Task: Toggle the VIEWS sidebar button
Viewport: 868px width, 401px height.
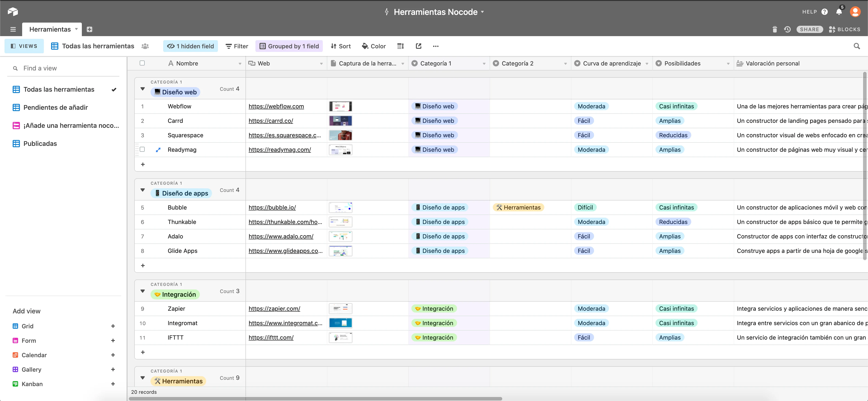Action: (x=24, y=46)
